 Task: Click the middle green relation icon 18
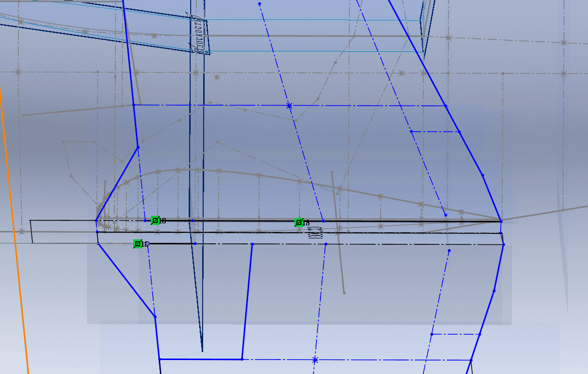click(298, 222)
